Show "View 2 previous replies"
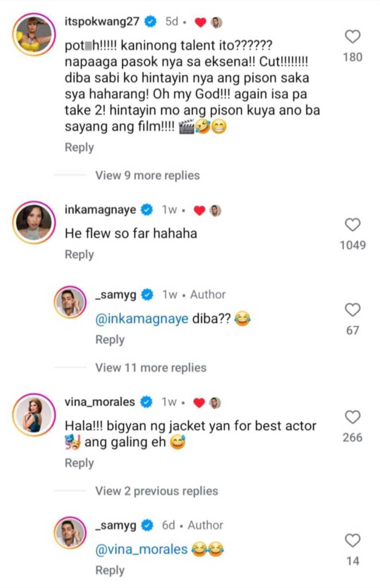Viewport: 380px width, 588px height. click(x=156, y=491)
